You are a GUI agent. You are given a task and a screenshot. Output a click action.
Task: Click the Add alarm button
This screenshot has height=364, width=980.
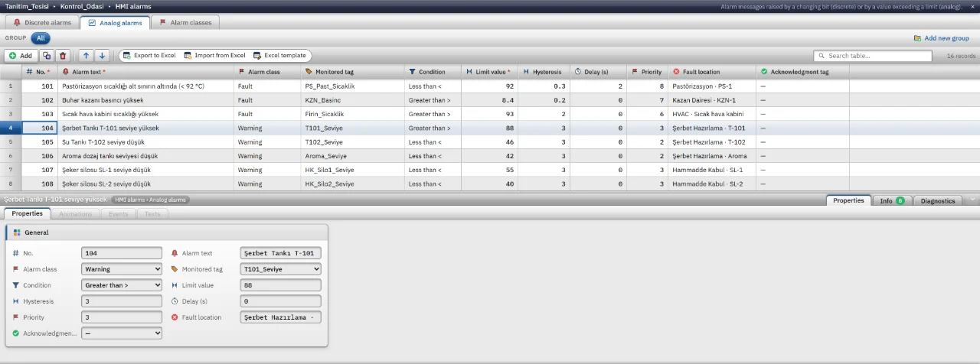pos(21,56)
